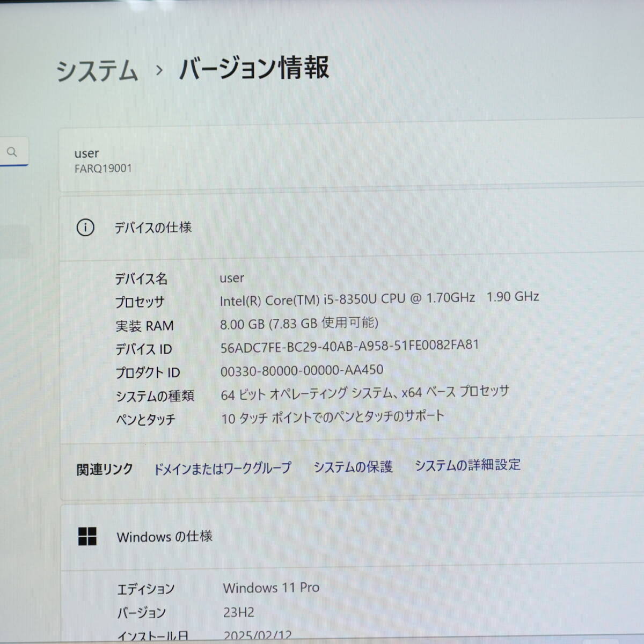
Task: Select product ID 00330-80000-00000-AA450
Action: point(302,370)
